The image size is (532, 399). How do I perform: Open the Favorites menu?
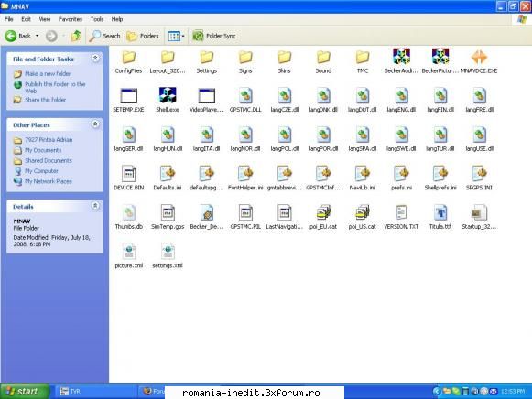coord(71,19)
